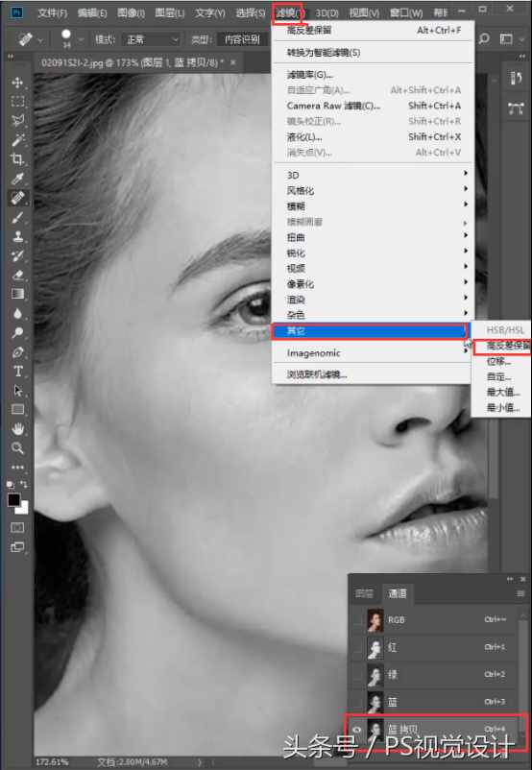Select the 绿 channel thumbnail

point(375,675)
